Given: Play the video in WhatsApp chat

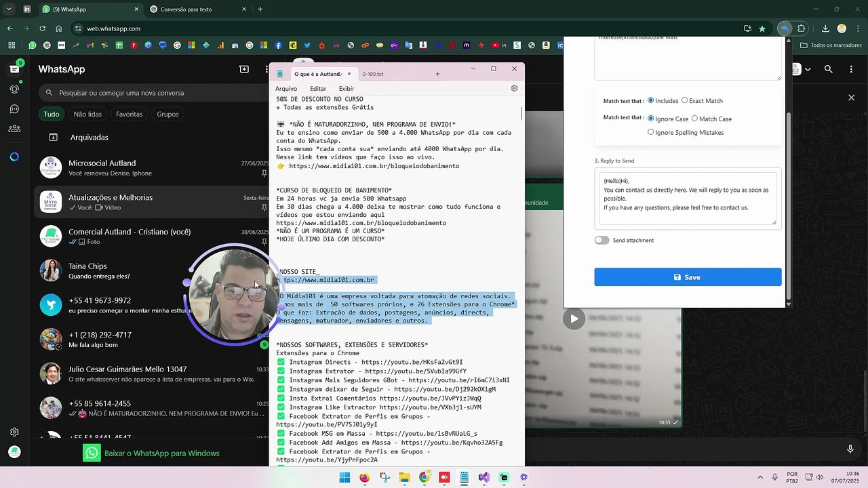Looking at the screenshot, I should point(574,319).
